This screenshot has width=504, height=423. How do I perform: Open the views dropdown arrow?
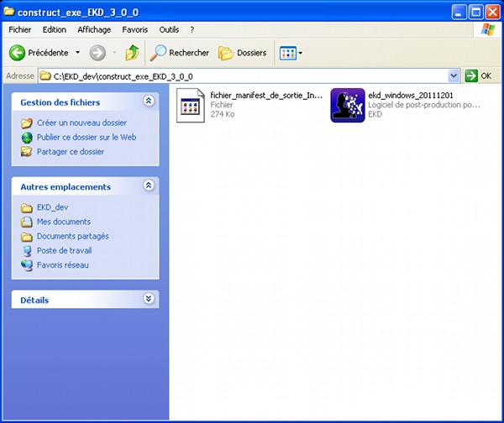point(300,53)
